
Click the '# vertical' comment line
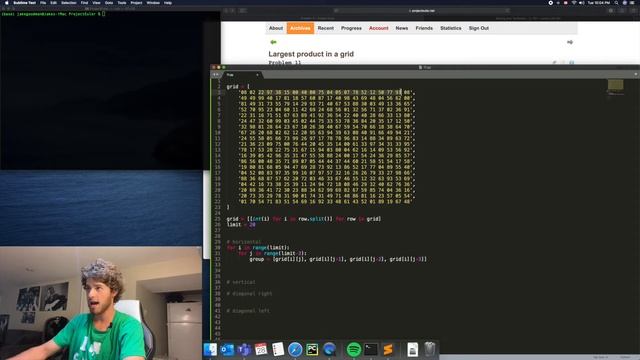241,282
